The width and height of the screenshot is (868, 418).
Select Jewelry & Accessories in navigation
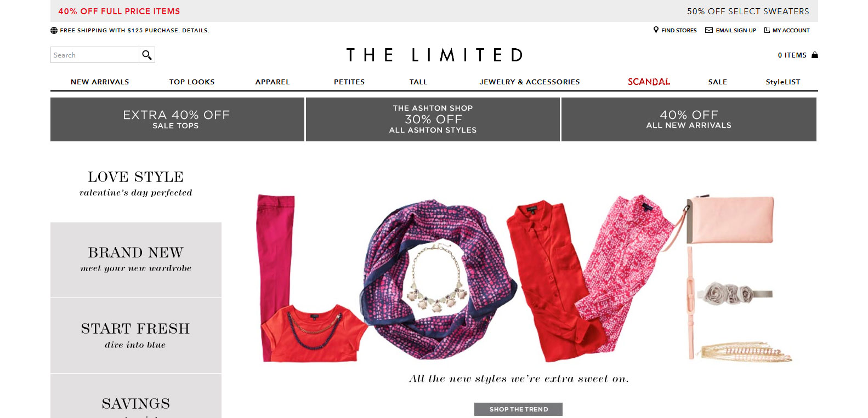(x=530, y=82)
